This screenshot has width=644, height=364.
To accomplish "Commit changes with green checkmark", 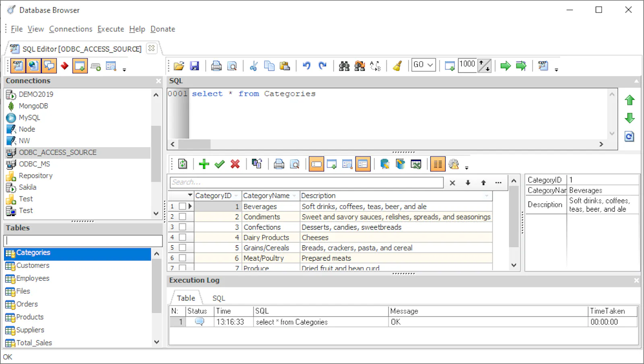I will [x=220, y=164].
